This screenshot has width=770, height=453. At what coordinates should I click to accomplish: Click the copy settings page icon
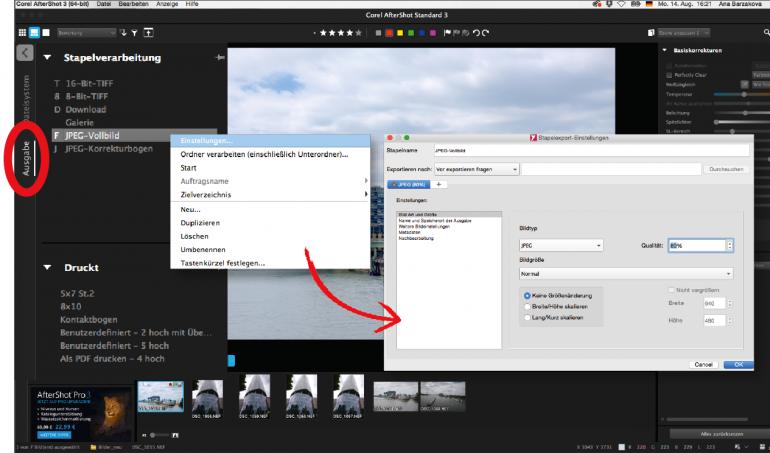[x=651, y=33]
